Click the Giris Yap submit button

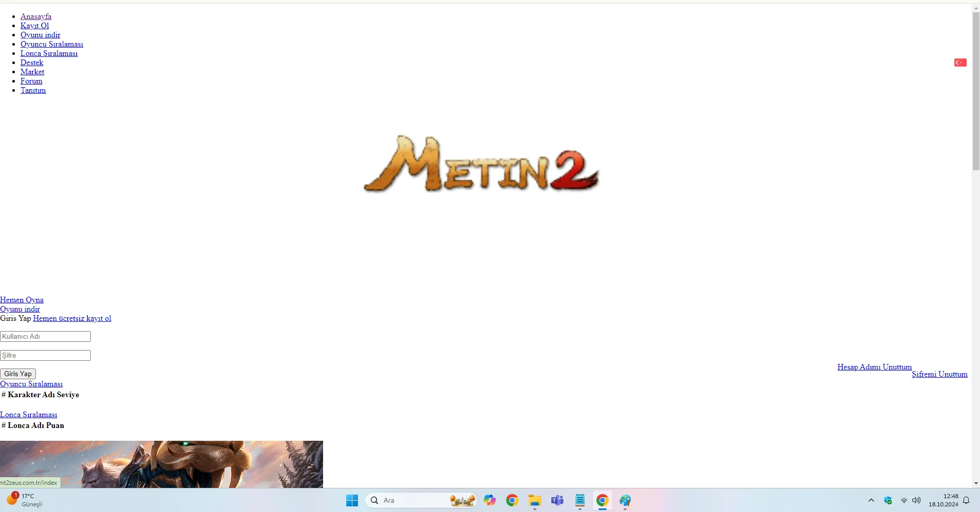pyautogui.click(x=18, y=374)
